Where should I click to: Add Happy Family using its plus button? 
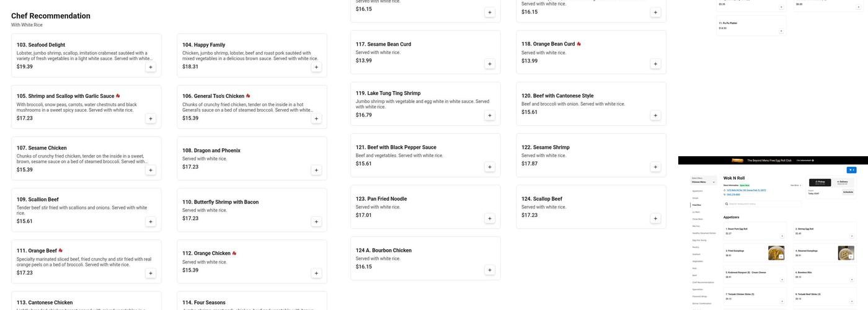tap(316, 67)
